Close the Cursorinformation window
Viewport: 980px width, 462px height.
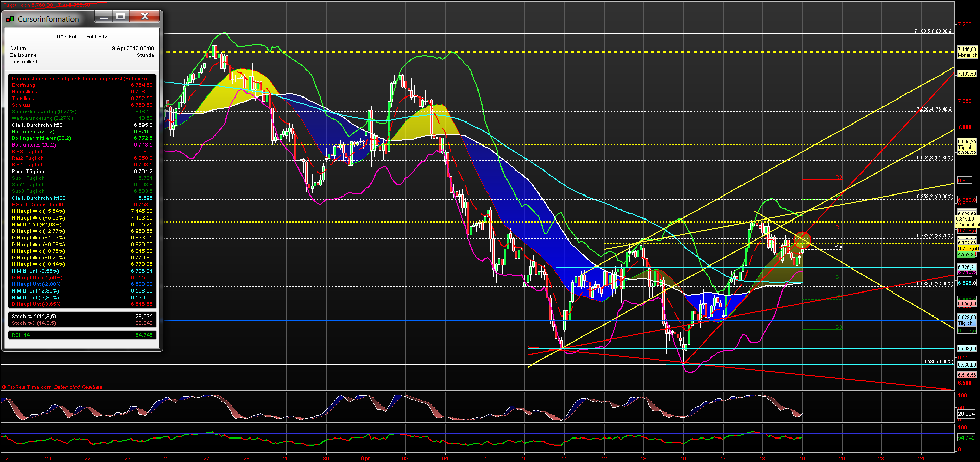145,17
